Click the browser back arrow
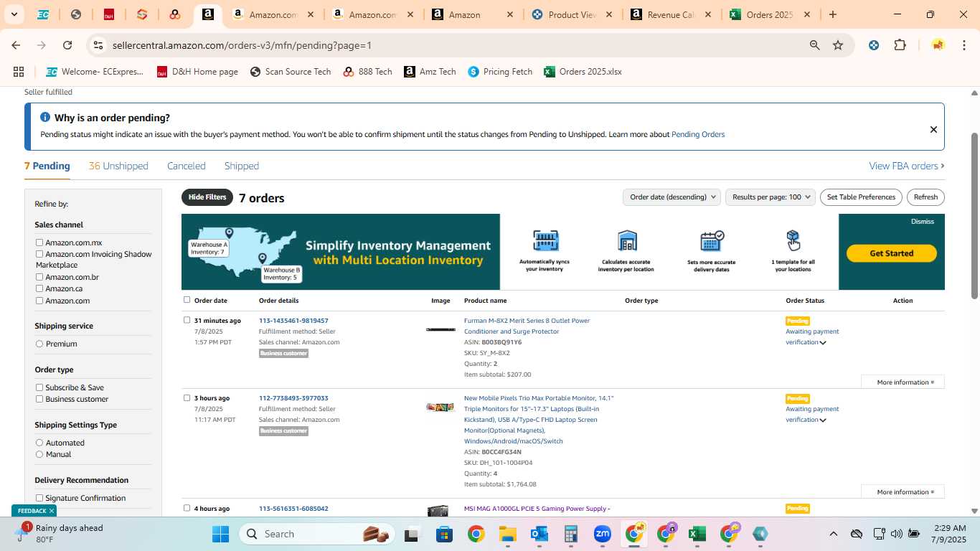980x551 pixels. click(x=16, y=45)
